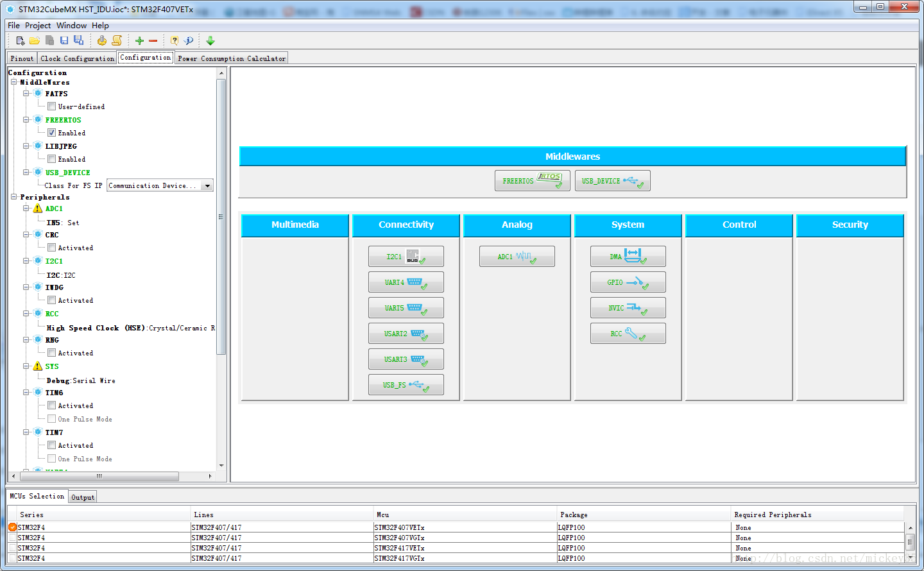Screen dimensions: 924x571
Task: Open the Class For FS IP dropdown
Action: 207,186
